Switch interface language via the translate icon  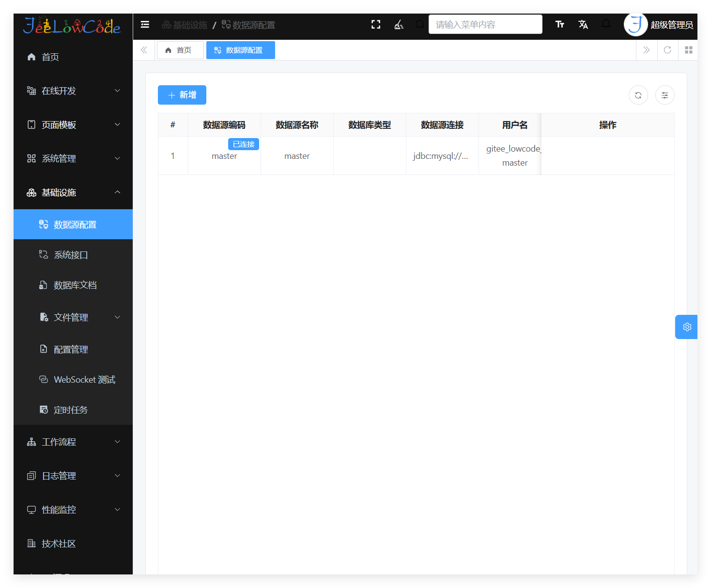[583, 24]
